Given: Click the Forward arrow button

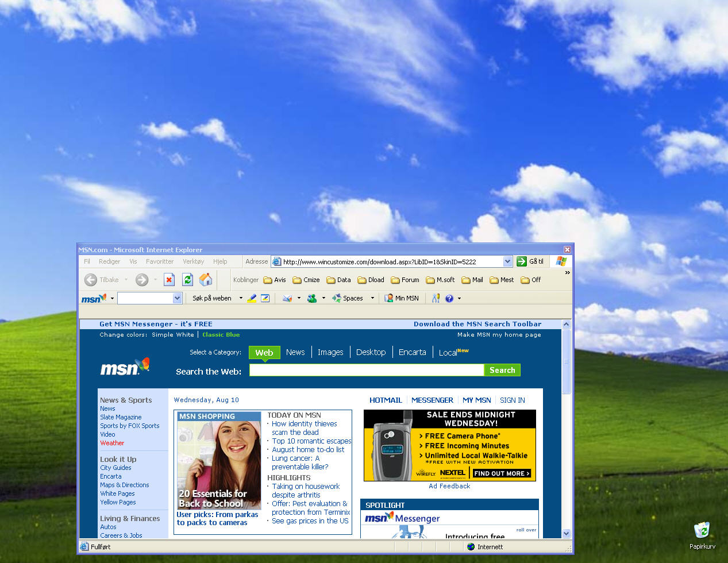Looking at the screenshot, I should (x=142, y=280).
